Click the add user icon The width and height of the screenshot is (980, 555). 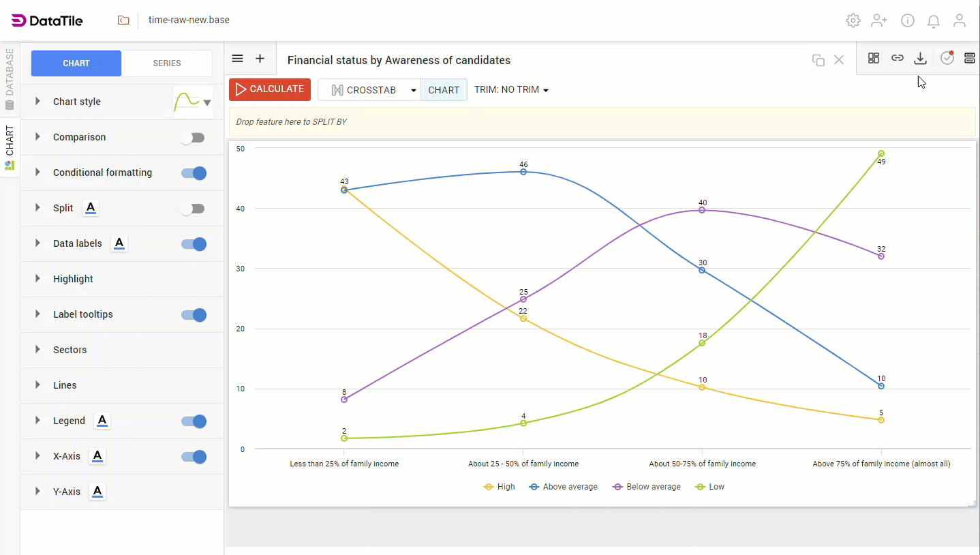pyautogui.click(x=879, y=20)
